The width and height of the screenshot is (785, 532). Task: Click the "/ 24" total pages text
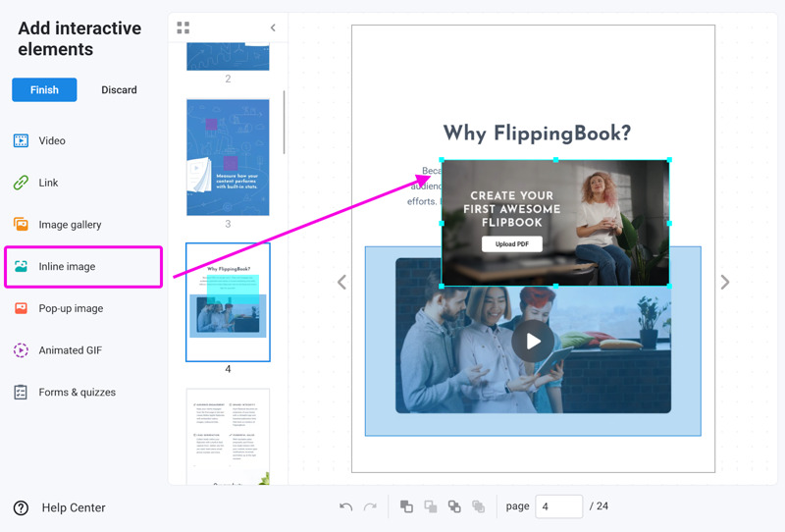(599, 505)
